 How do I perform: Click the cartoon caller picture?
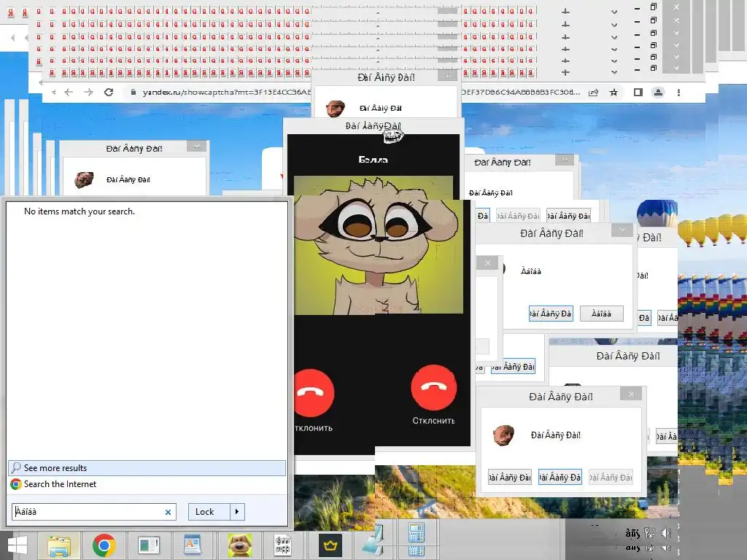pyautogui.click(x=379, y=245)
